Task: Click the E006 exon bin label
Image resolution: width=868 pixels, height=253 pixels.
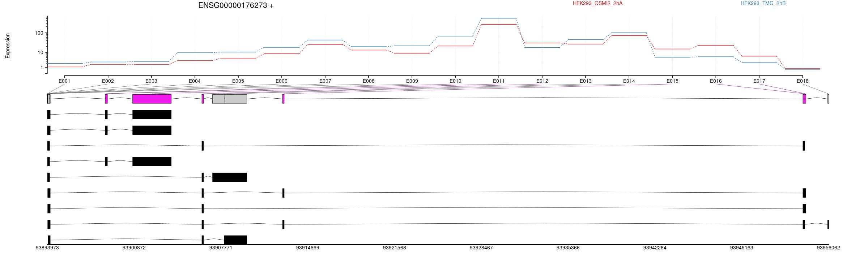Action: pyautogui.click(x=281, y=81)
